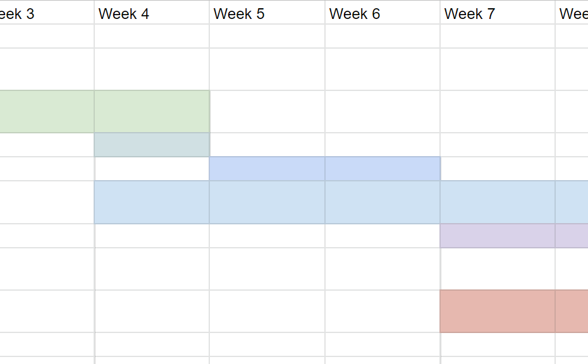Click the light blue bar cell under Week 6

click(383, 202)
